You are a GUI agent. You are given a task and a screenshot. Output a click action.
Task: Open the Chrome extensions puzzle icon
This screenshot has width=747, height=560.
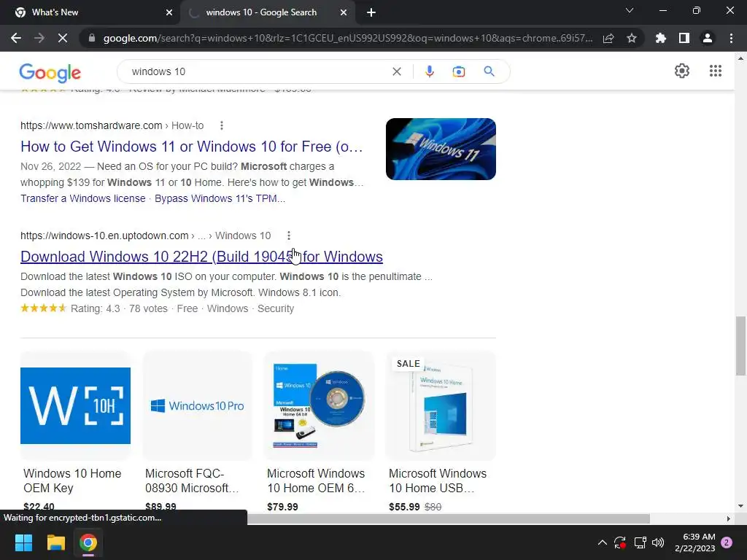click(661, 38)
